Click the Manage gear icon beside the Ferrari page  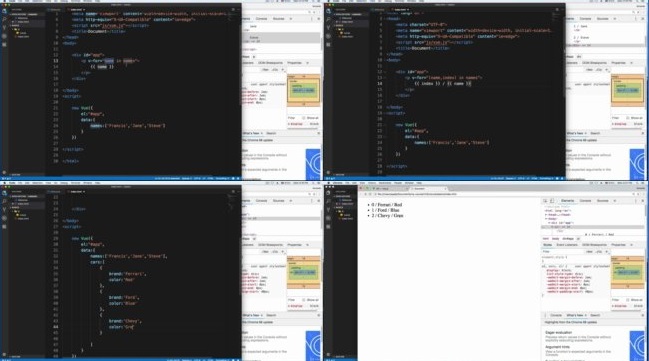(x=329, y=354)
